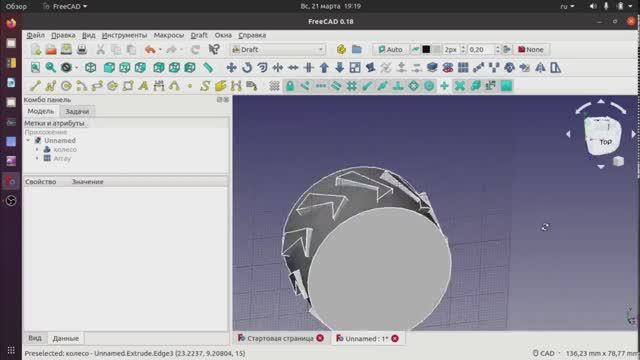Click the Array tool icon
Viewport: 640px width, 360px height.
463,68
